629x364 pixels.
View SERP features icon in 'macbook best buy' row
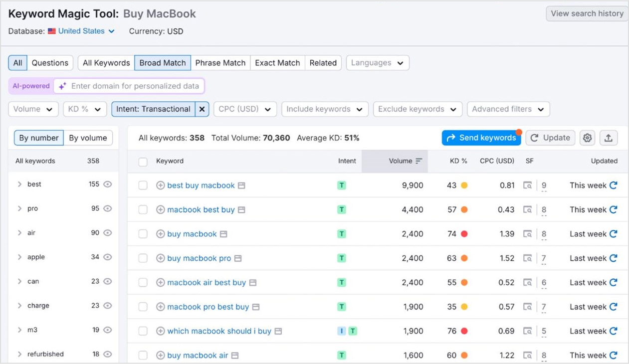pyautogui.click(x=527, y=210)
